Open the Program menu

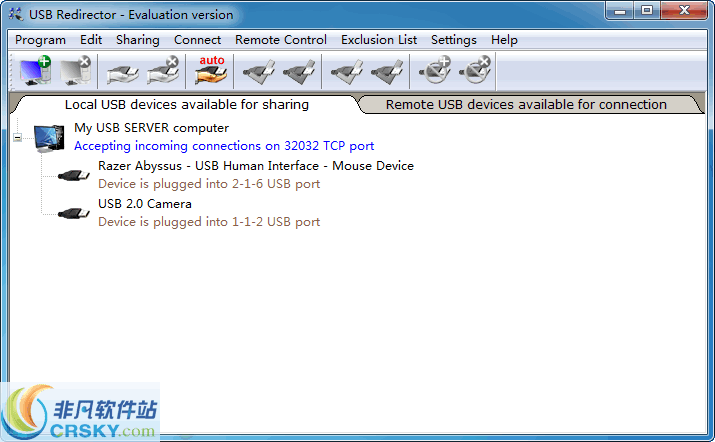coord(40,40)
